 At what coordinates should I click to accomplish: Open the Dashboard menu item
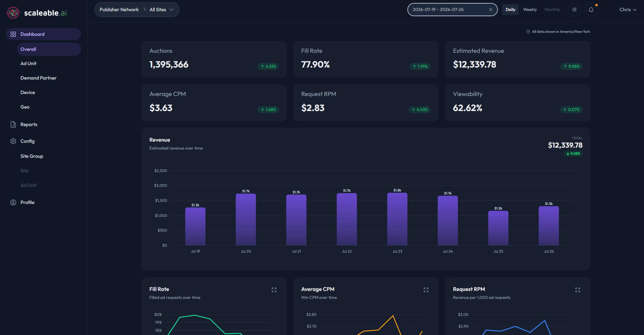tap(44, 34)
